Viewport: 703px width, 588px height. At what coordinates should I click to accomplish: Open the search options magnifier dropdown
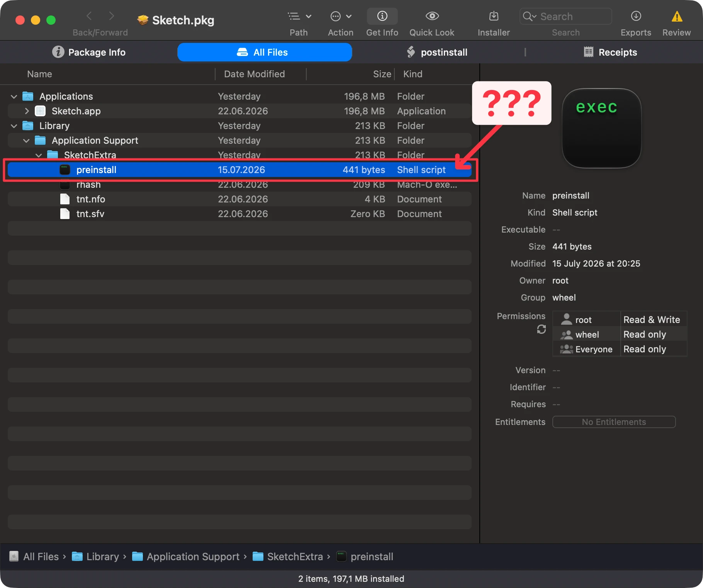click(530, 16)
